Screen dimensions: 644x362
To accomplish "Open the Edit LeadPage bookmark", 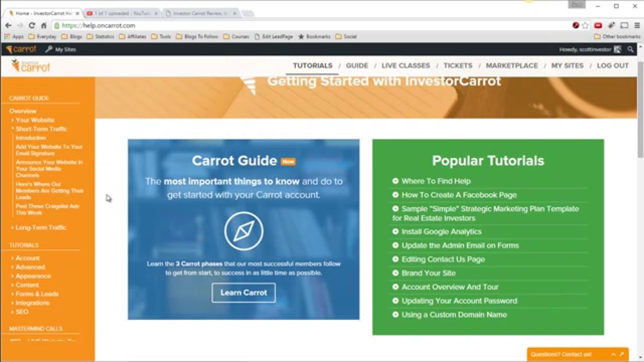I will click(x=274, y=37).
